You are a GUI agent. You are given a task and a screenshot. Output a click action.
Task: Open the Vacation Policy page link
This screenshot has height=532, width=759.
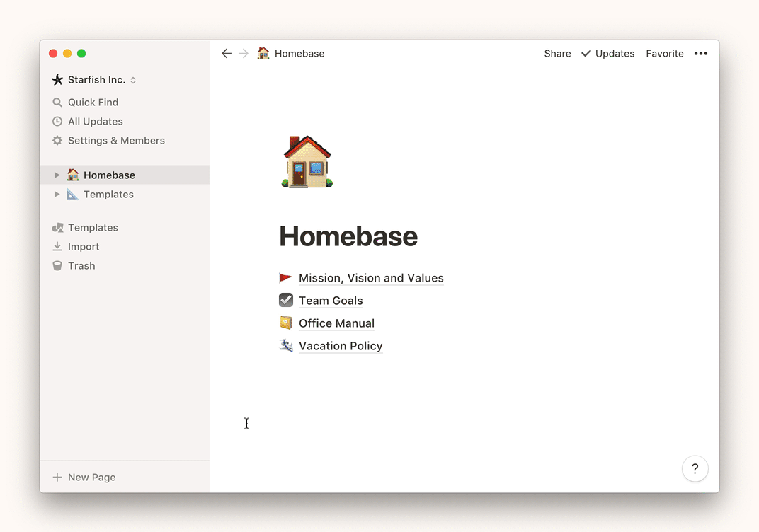(x=341, y=346)
